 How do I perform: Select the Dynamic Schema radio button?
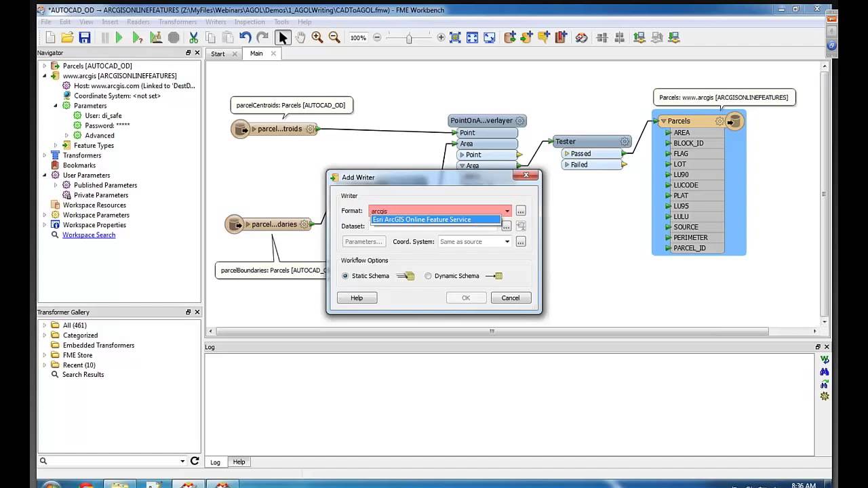(428, 276)
